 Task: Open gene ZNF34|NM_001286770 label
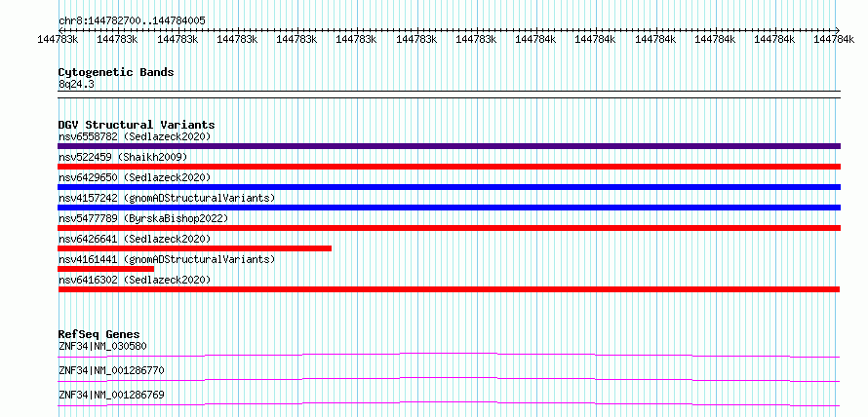click(111, 370)
